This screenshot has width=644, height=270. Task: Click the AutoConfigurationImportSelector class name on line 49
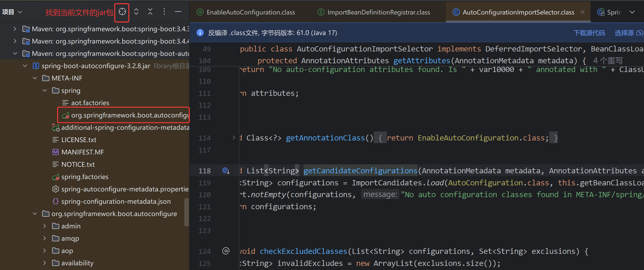coord(365,49)
